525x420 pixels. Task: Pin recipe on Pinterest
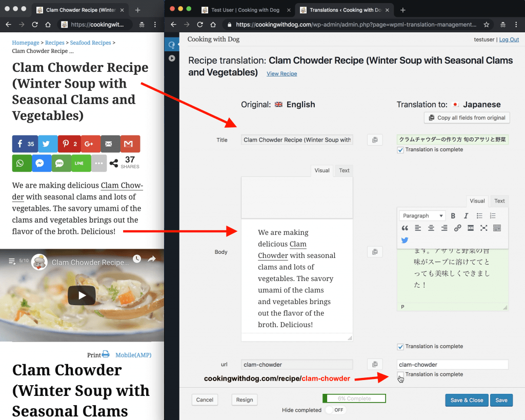[x=69, y=144]
